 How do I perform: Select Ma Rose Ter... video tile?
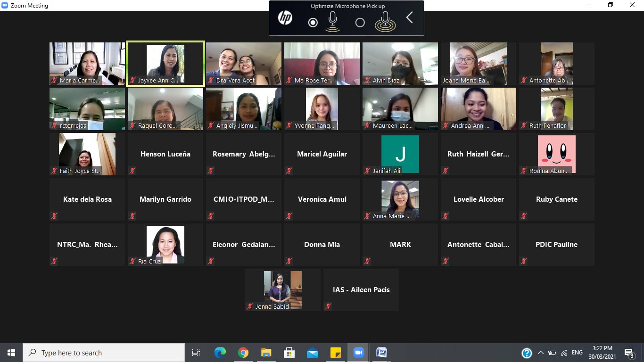pos(322,64)
